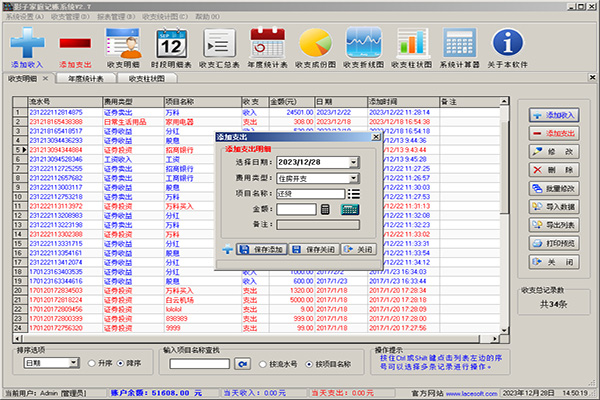Open the 排序选项 日期 dropdown
600x400 pixels.
pyautogui.click(x=74, y=362)
